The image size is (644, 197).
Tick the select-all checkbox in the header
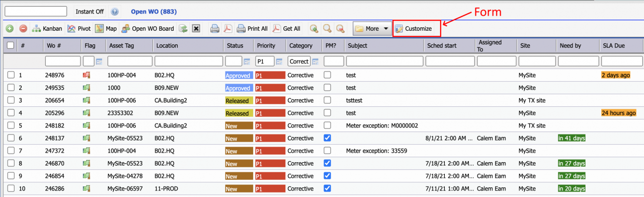click(x=11, y=45)
